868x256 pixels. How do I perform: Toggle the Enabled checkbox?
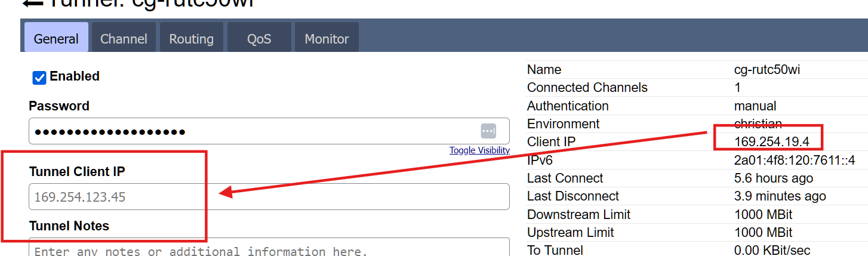pyautogui.click(x=39, y=77)
